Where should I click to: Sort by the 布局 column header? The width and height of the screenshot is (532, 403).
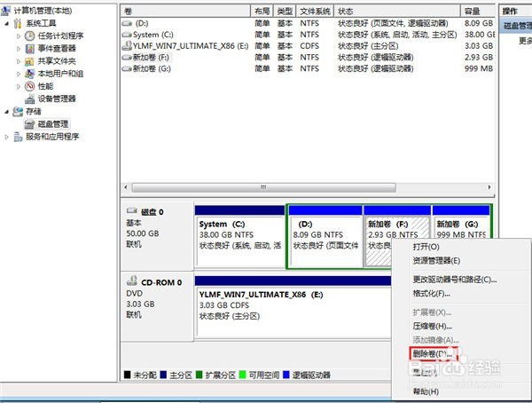tap(262, 12)
